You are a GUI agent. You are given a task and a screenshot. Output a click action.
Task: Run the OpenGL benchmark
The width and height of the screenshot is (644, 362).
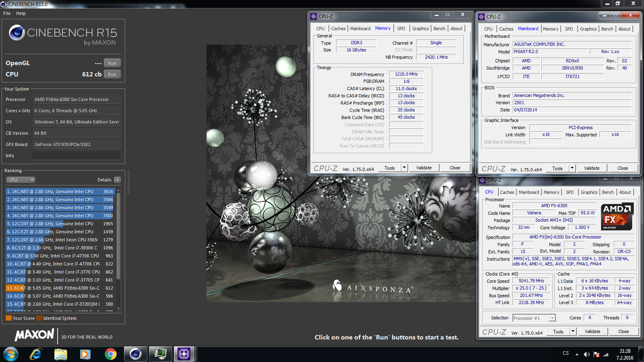pos(112,63)
